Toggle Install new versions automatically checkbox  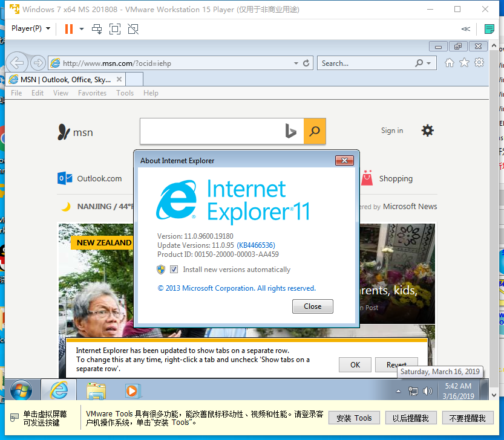point(174,269)
